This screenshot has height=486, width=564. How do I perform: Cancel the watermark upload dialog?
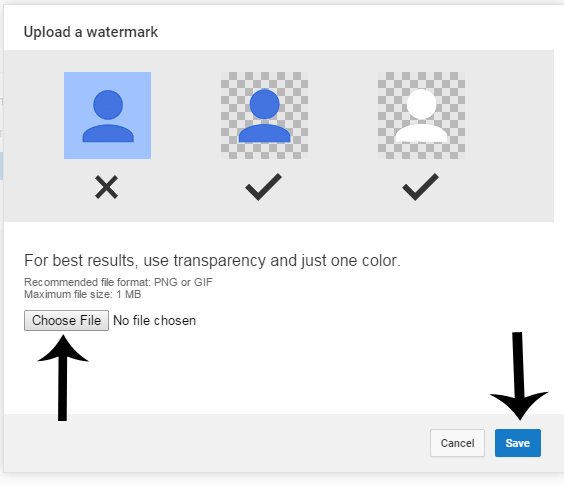pyautogui.click(x=457, y=443)
